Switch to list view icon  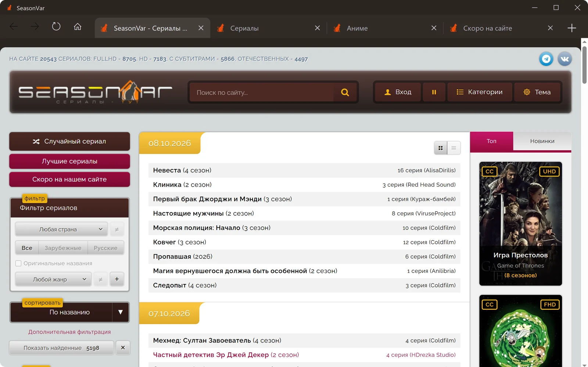[454, 148]
